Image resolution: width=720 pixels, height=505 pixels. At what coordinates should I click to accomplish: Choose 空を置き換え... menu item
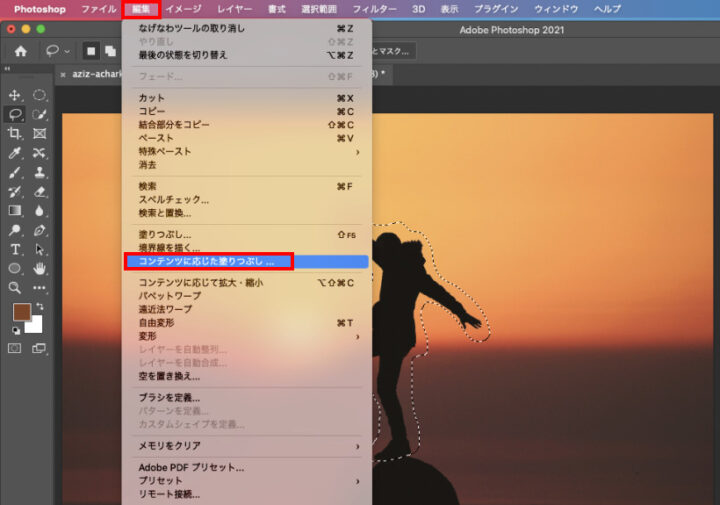(247, 376)
